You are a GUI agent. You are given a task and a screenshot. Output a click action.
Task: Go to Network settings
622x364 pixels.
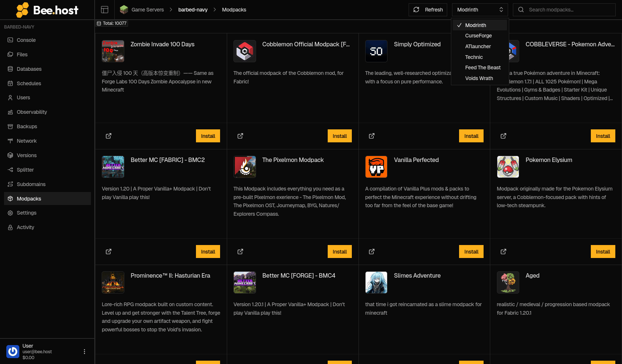[47, 141]
